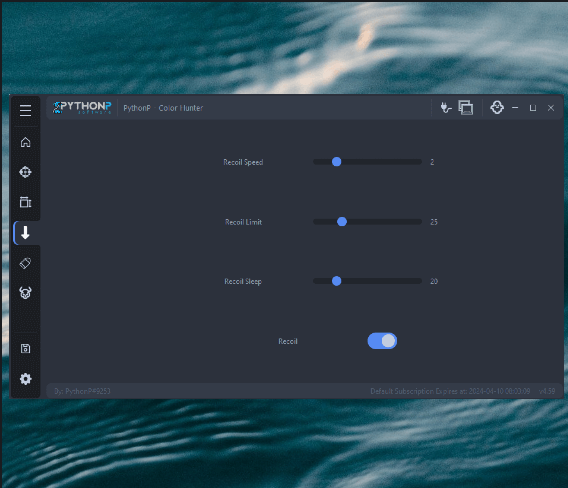This screenshot has width=568, height=488.
Task: Minimize the PythonP window
Action: pos(515,108)
